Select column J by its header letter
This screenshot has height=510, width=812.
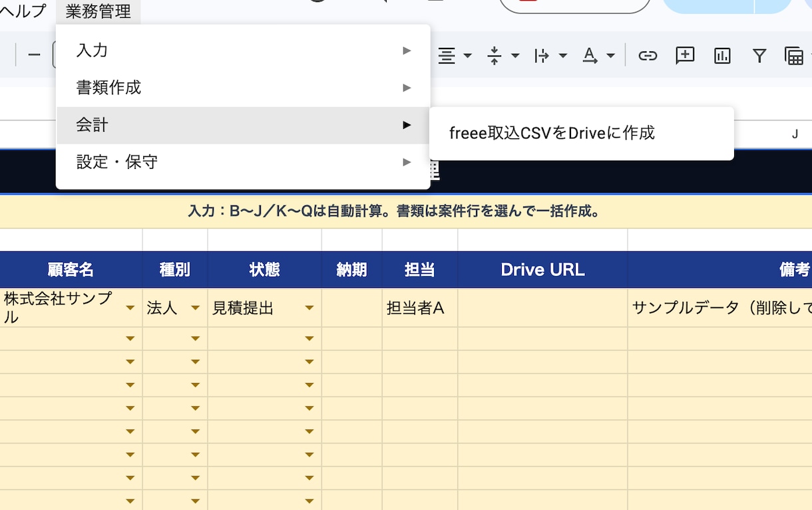point(795,134)
